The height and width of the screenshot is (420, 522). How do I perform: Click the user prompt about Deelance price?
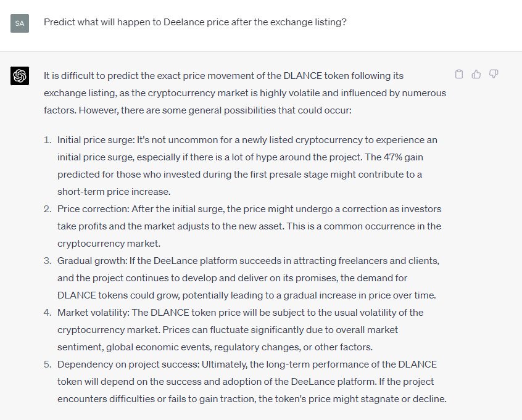point(195,22)
